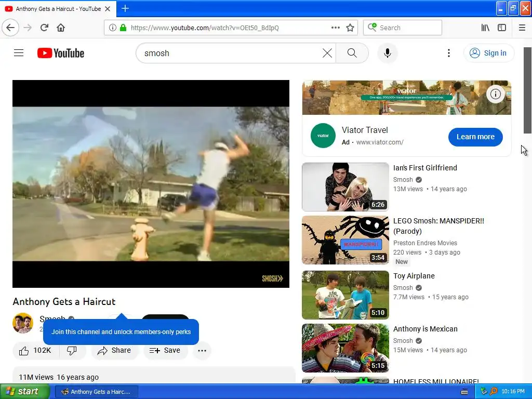Open YouTube settings three-dot menu

tap(449, 53)
